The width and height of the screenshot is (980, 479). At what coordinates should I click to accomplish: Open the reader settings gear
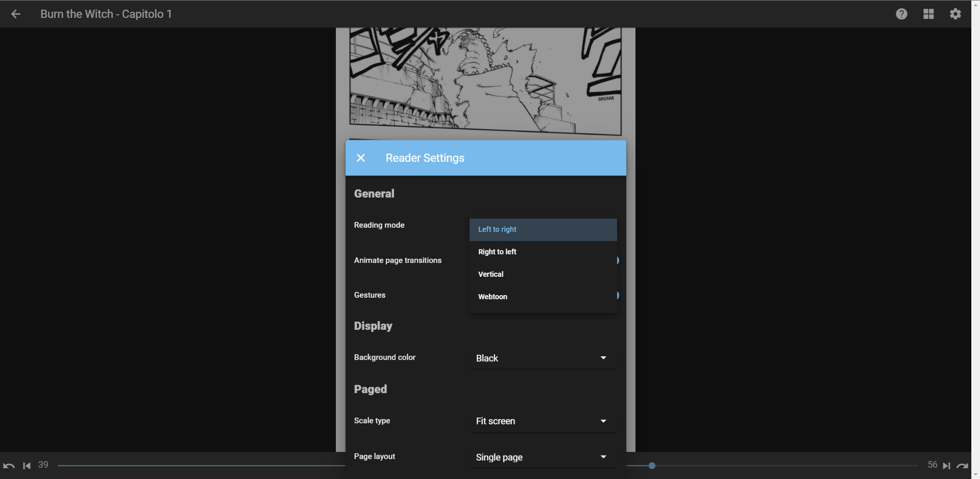pos(955,14)
